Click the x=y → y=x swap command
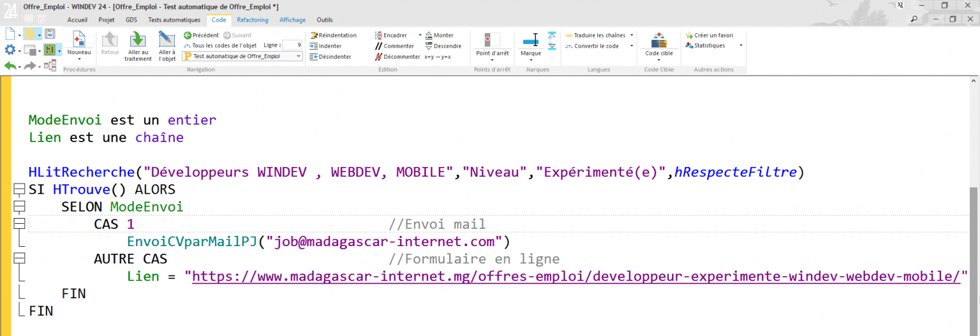 [x=438, y=57]
